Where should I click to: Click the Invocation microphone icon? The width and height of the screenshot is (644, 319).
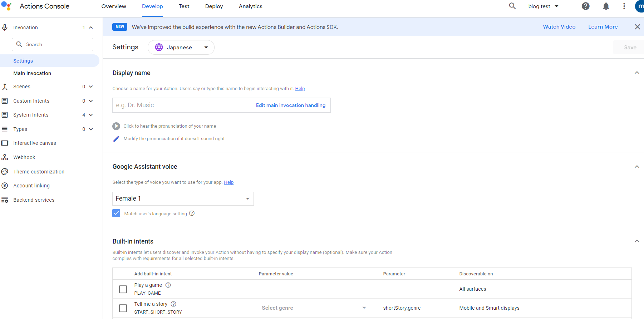(5, 28)
